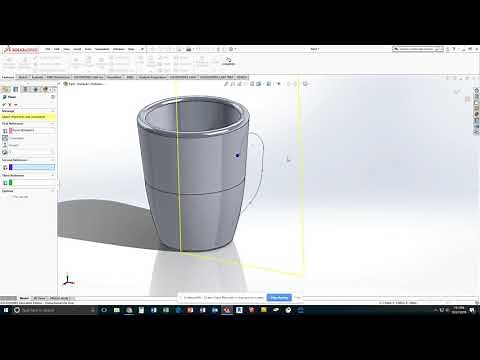Image resolution: width=480 pixels, height=360 pixels.
Task: Collapse the First Reference section
Action: [53, 124]
